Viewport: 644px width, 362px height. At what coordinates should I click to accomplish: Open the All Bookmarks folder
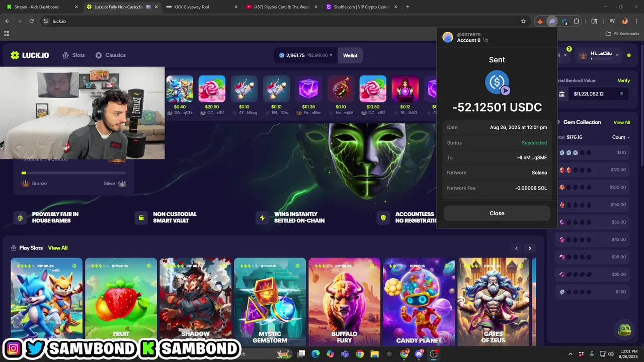point(622,34)
